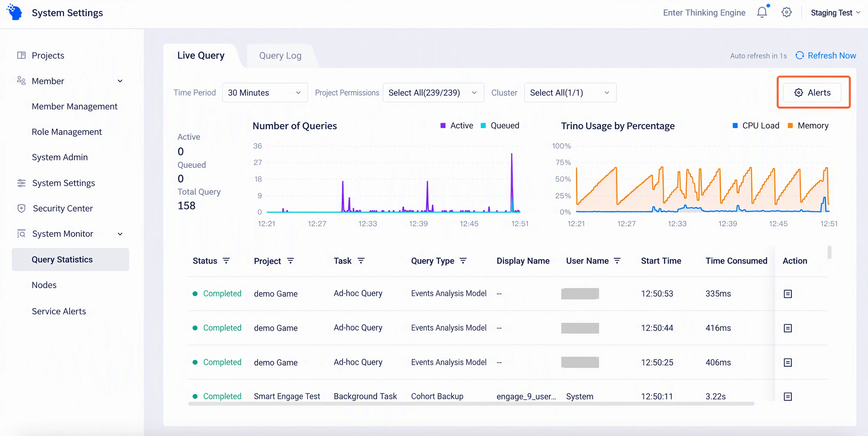Click the Memory orange legend swatch

point(790,126)
